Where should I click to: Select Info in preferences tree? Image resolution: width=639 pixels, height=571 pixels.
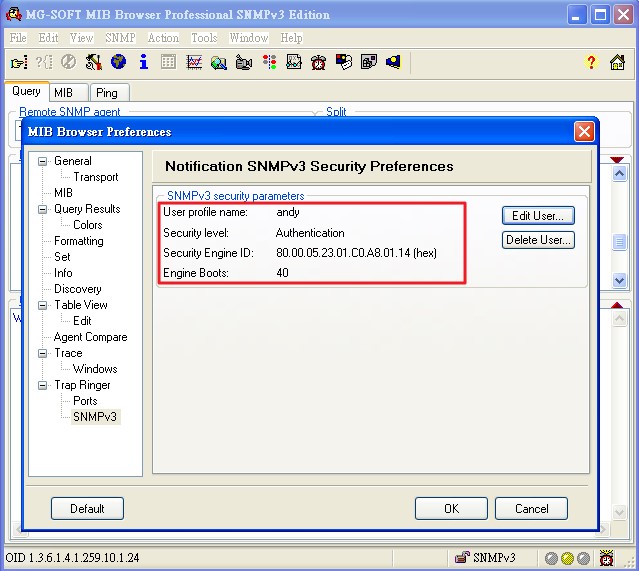(63, 273)
